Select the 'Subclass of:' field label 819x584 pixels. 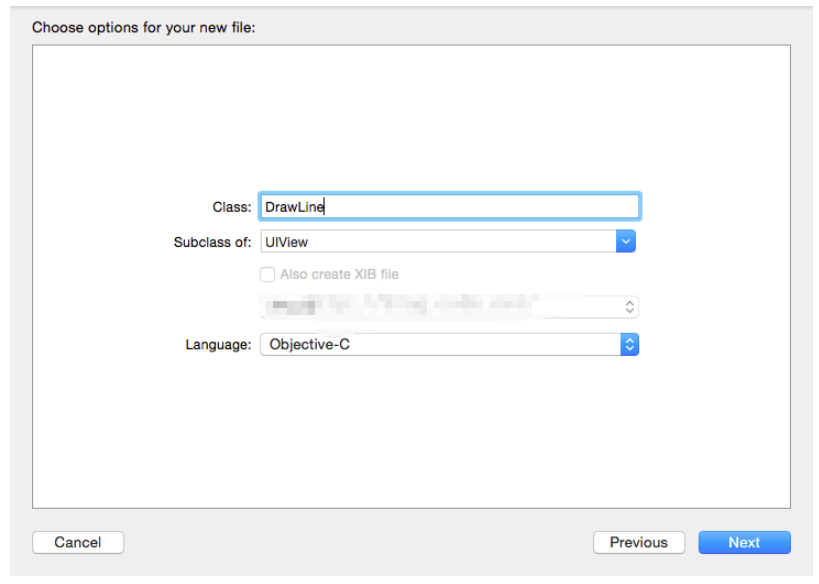pyautogui.click(x=212, y=242)
